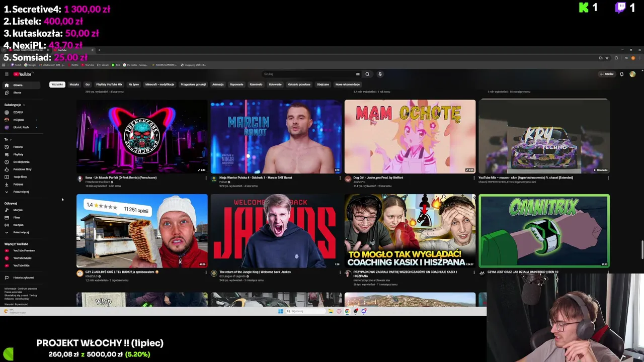Open Historia zgłoszeń flag item
Viewport: 644px width, 362px height.
click(22, 278)
